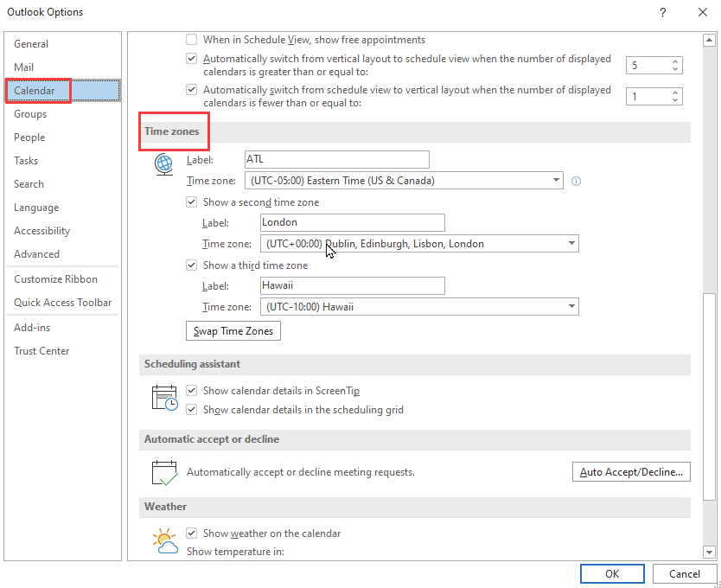Click the Automatic accept or decline envelope icon
Viewport: 721px width, 588px height.
pyautogui.click(x=164, y=471)
